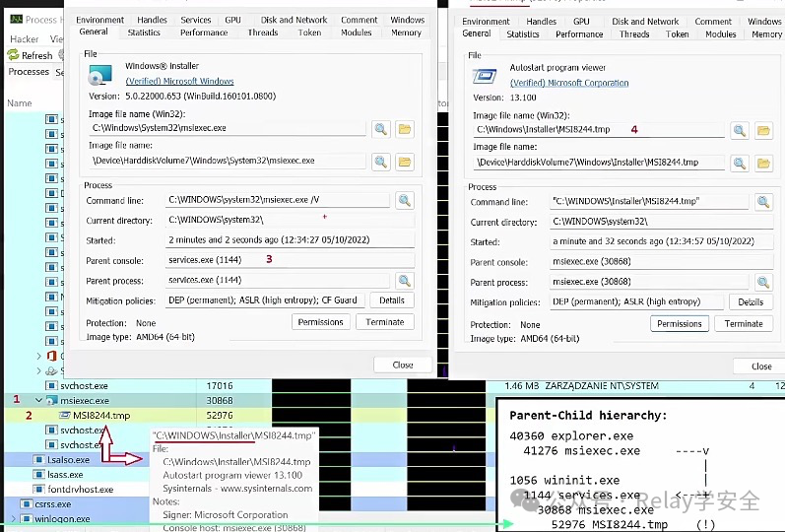
Task: Click the Name column header
Action: pos(20,103)
